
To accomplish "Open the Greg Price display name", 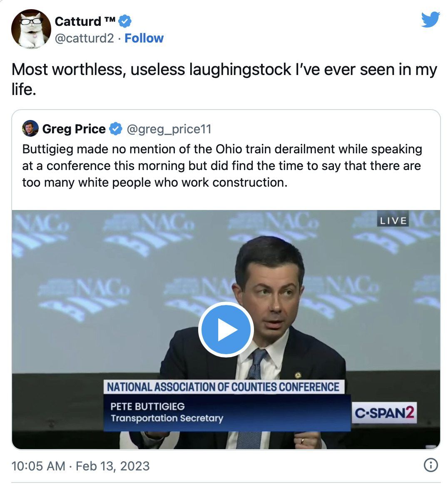I will pos(74,129).
